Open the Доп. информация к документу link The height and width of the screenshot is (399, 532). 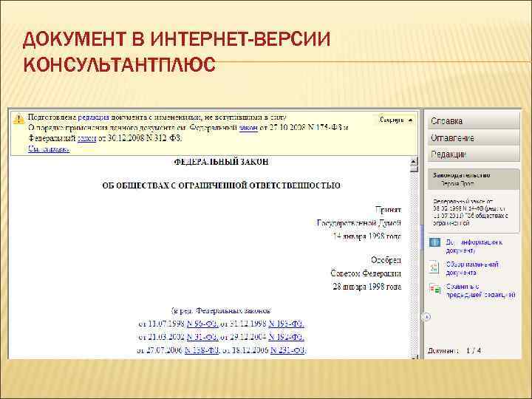[x=474, y=246]
